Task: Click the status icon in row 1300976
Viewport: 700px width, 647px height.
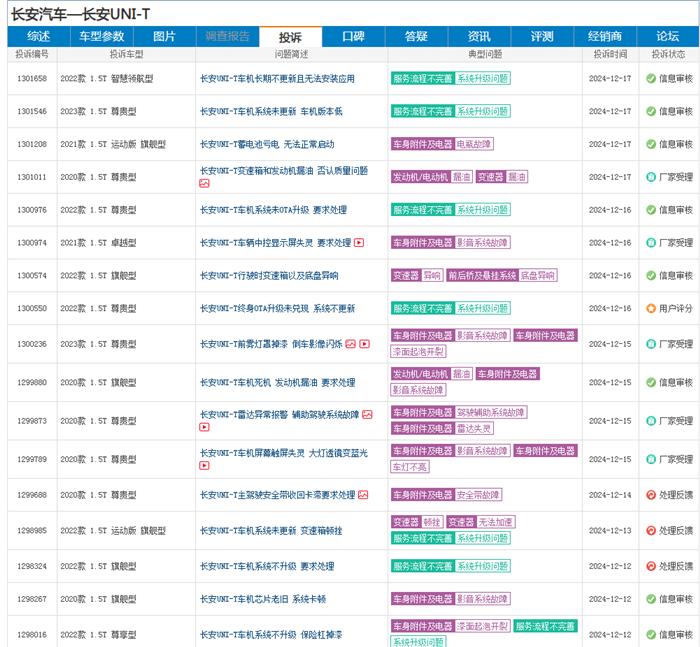Action: click(651, 210)
